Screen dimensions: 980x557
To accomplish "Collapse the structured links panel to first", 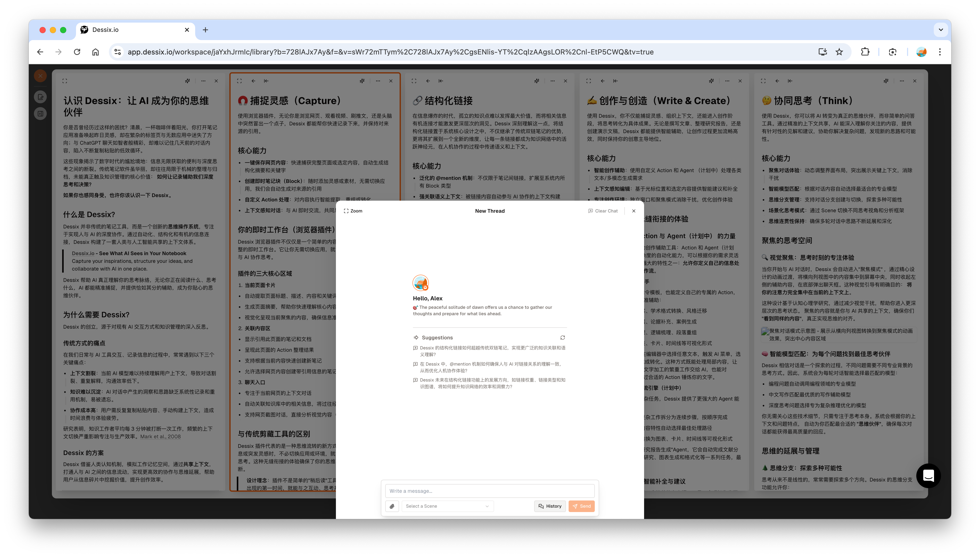I will point(441,81).
